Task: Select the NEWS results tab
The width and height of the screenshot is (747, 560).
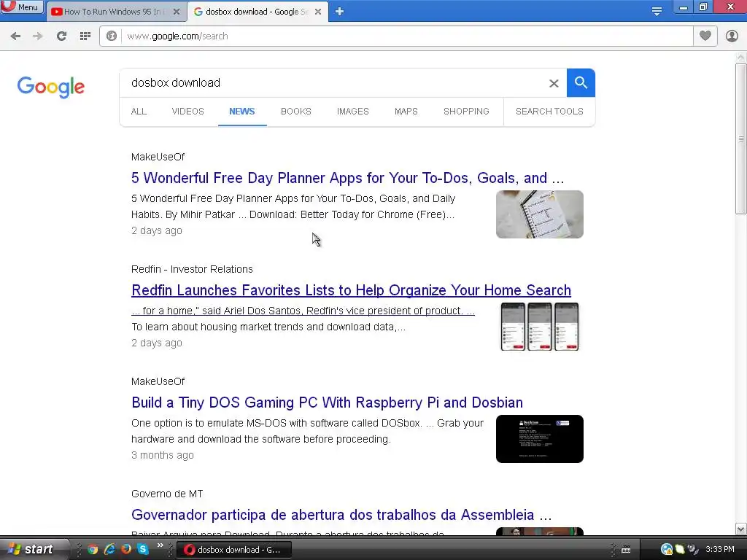Action: 242,112
